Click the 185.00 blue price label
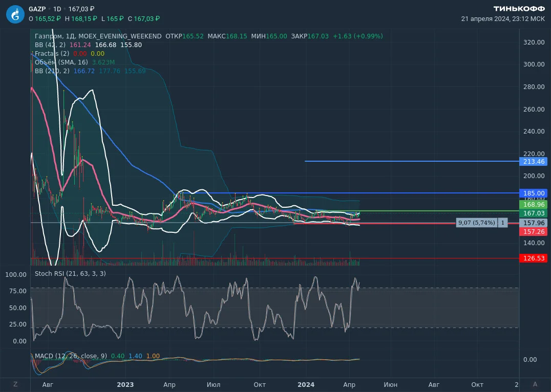 (x=534, y=193)
